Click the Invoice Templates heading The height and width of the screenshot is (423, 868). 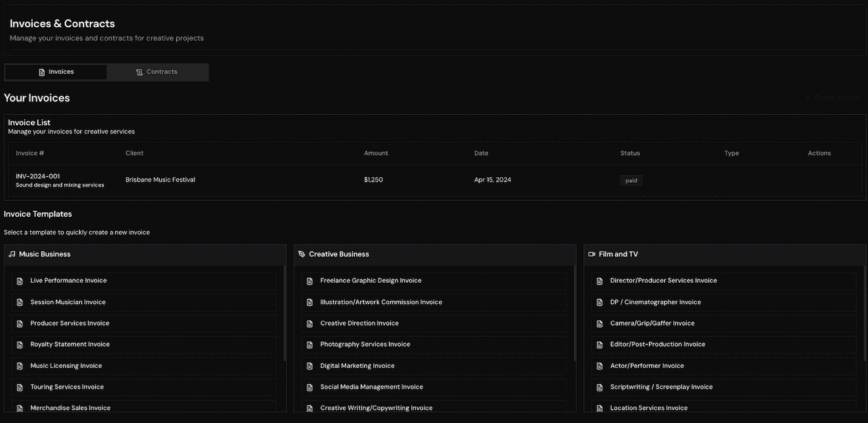[x=38, y=214]
